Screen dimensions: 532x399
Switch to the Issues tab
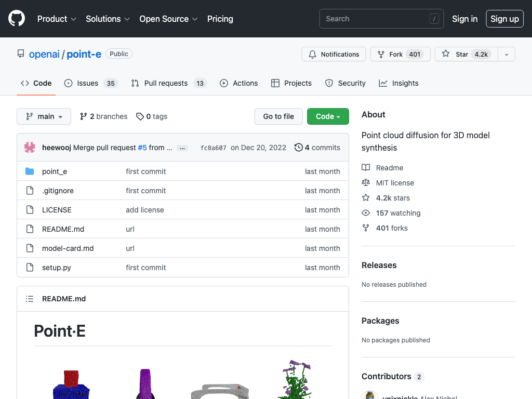(91, 83)
